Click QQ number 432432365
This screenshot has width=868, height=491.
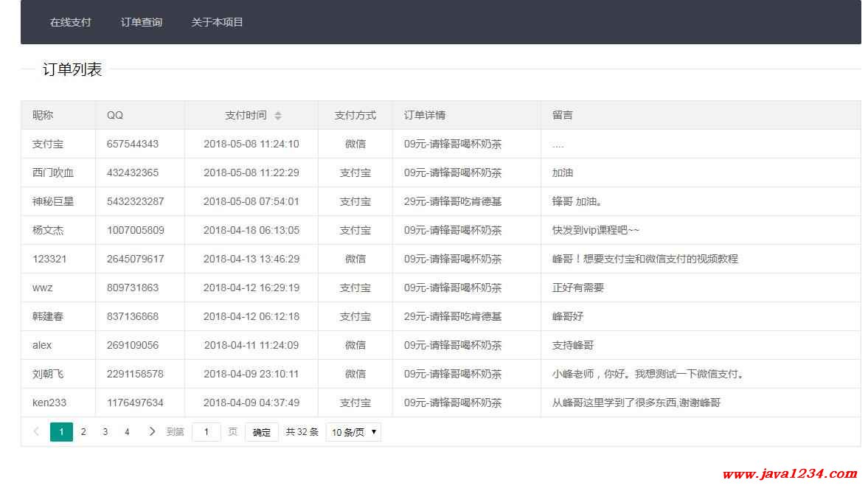pyautogui.click(x=133, y=173)
